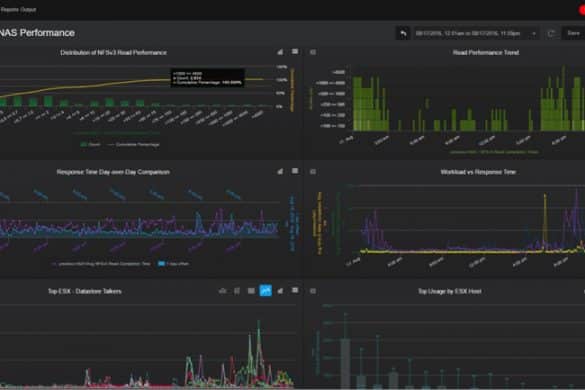This screenshot has height=390, width=585.
Task: Select table view icon in Day over Day panel
Action: coord(295,171)
